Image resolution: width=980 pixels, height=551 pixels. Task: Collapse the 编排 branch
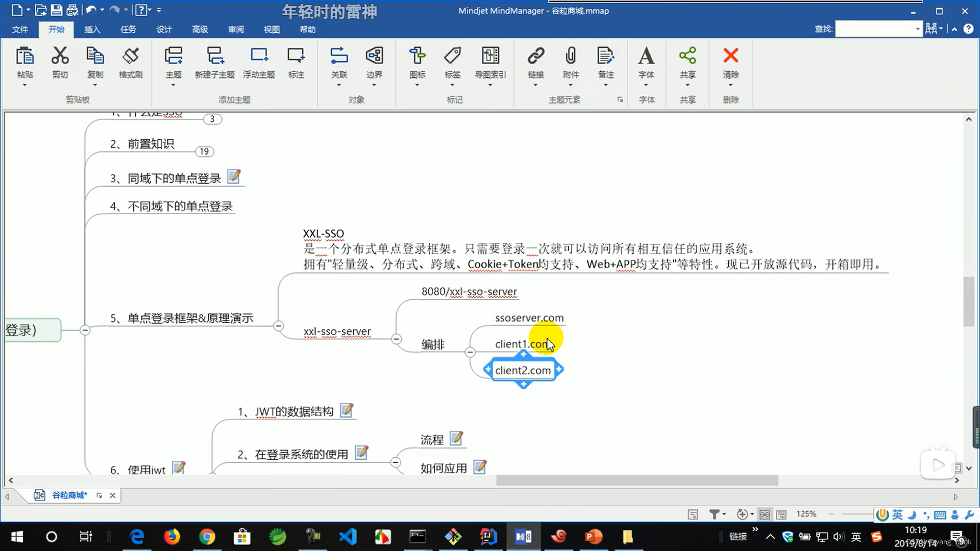click(470, 352)
